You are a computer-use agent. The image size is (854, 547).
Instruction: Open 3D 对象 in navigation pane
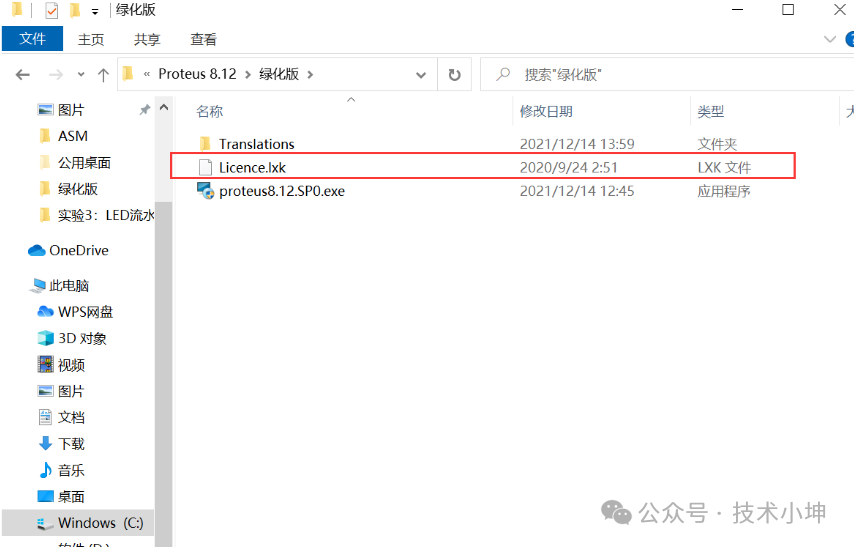82,338
